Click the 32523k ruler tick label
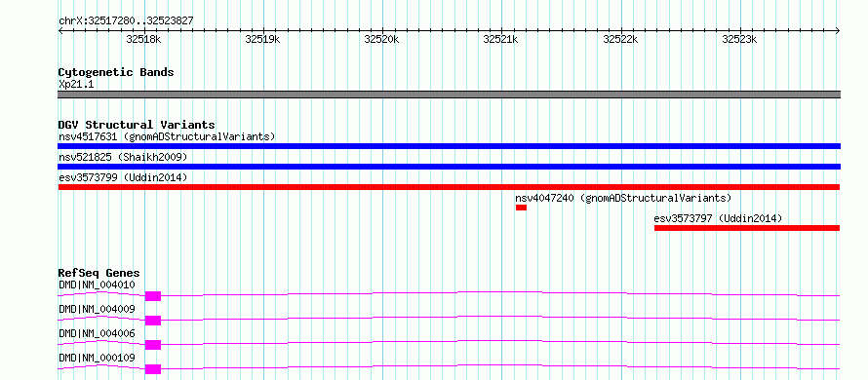This screenshot has height=380, width=868. tap(739, 39)
